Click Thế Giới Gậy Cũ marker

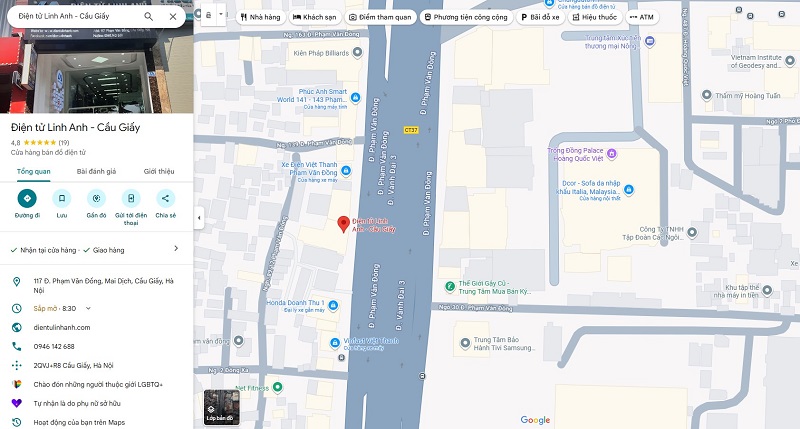tap(449, 287)
